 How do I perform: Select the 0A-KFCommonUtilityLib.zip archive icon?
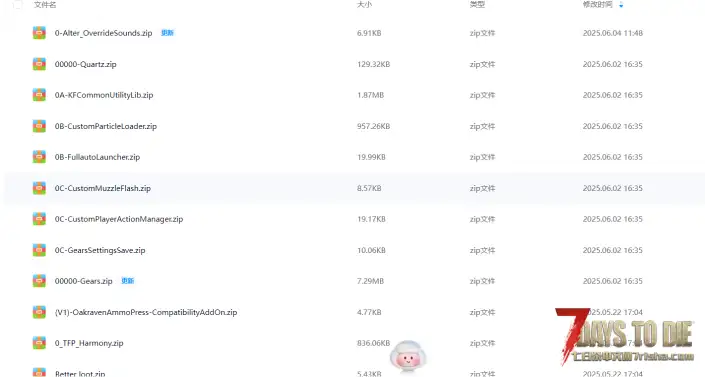pyautogui.click(x=39, y=95)
